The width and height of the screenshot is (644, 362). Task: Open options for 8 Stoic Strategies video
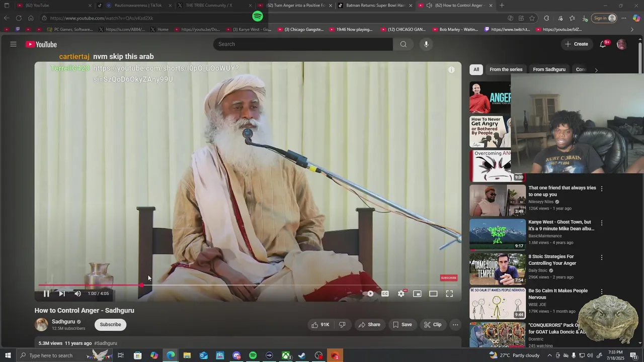pos(602,257)
